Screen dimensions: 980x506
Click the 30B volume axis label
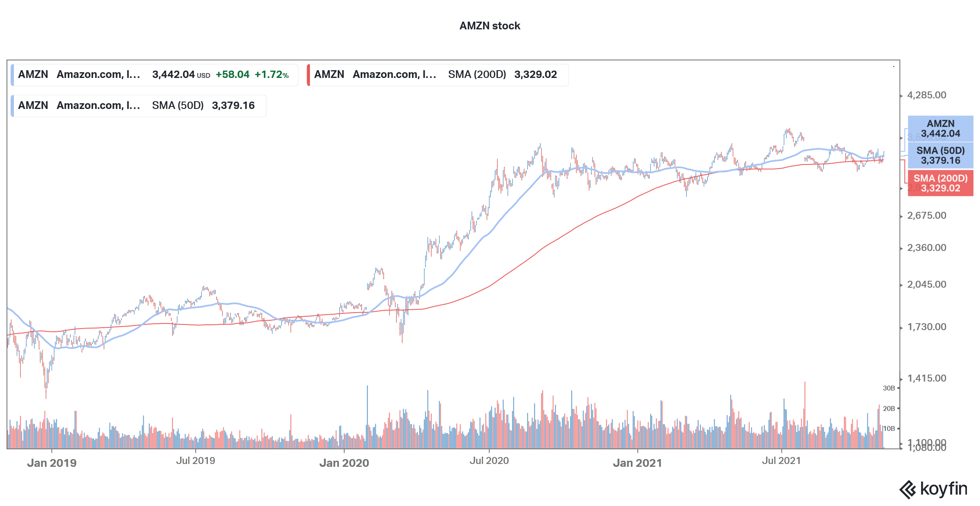click(x=889, y=388)
